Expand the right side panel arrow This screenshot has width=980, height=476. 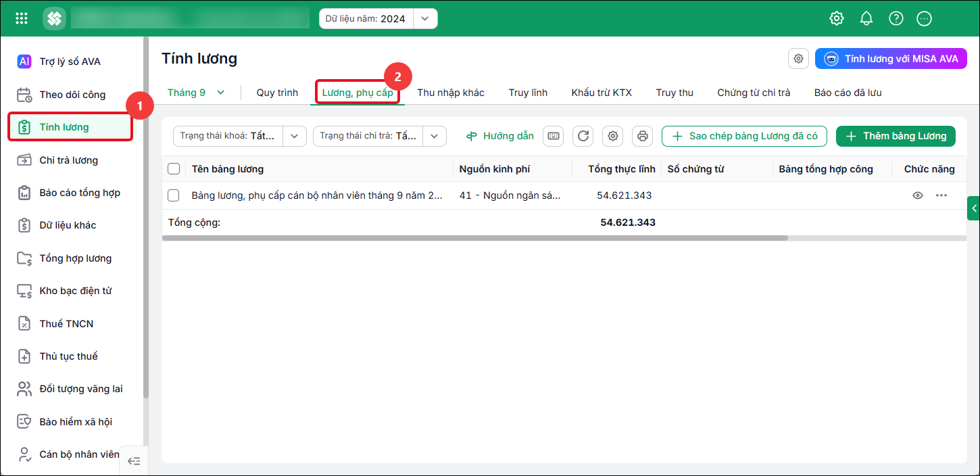(x=974, y=209)
